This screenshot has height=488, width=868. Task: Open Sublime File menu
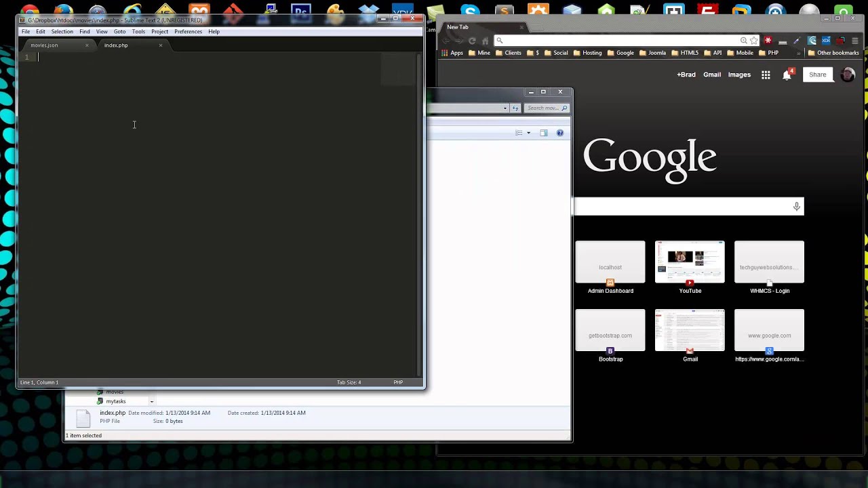25,32
